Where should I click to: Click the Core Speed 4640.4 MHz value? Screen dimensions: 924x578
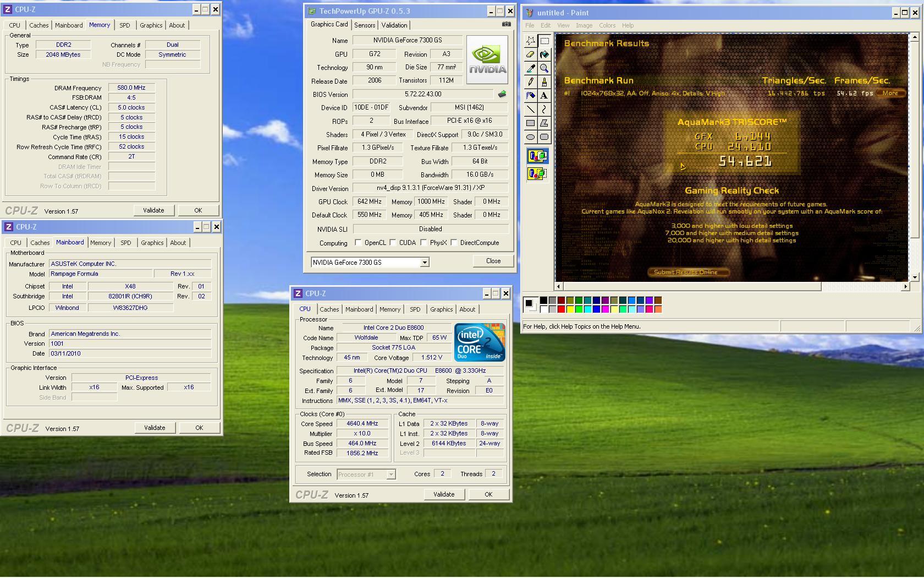pyautogui.click(x=362, y=423)
